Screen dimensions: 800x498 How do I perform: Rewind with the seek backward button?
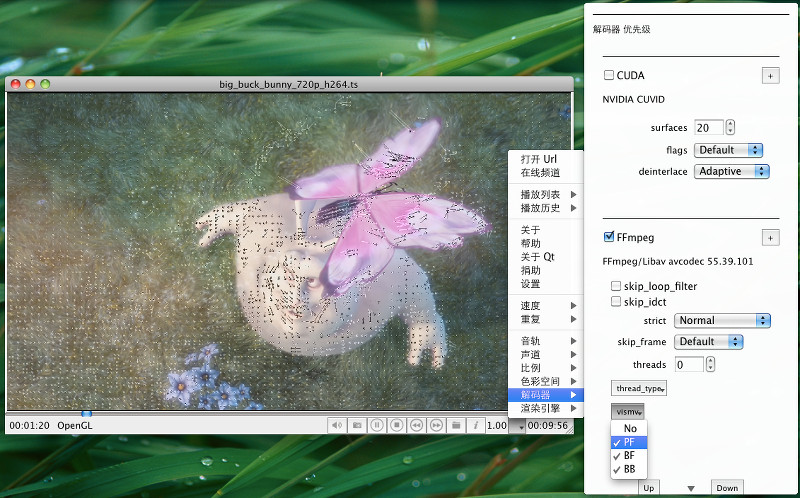click(416, 425)
